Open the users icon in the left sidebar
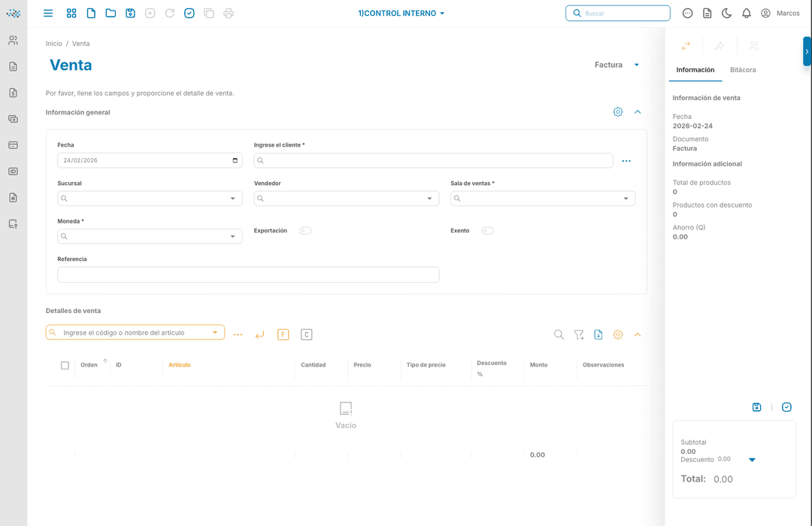The height and width of the screenshot is (526, 812). pyautogui.click(x=14, y=41)
